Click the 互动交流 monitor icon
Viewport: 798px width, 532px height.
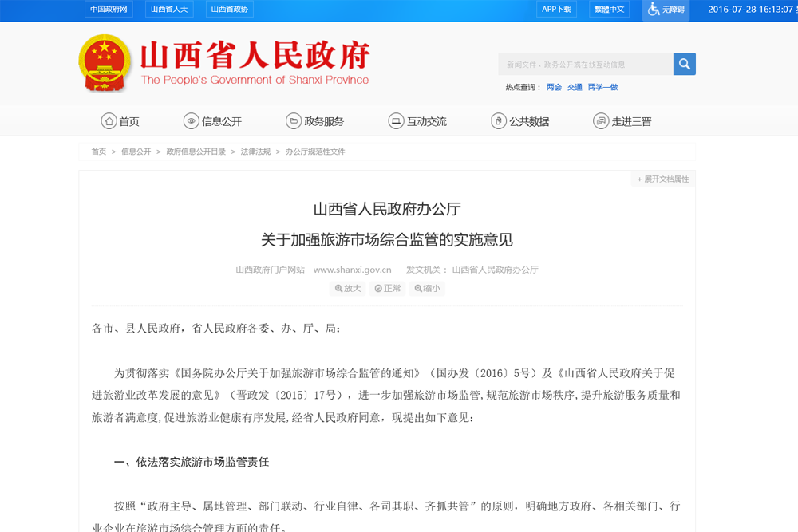(396, 121)
